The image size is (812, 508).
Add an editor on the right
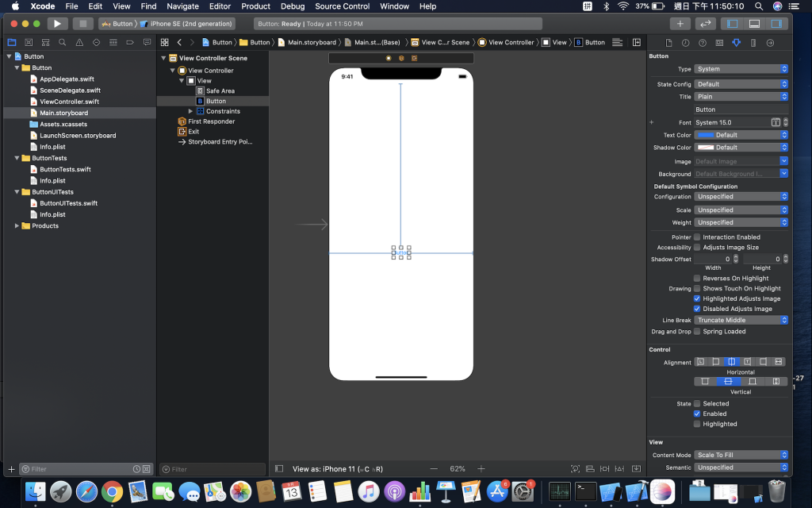[637, 43]
